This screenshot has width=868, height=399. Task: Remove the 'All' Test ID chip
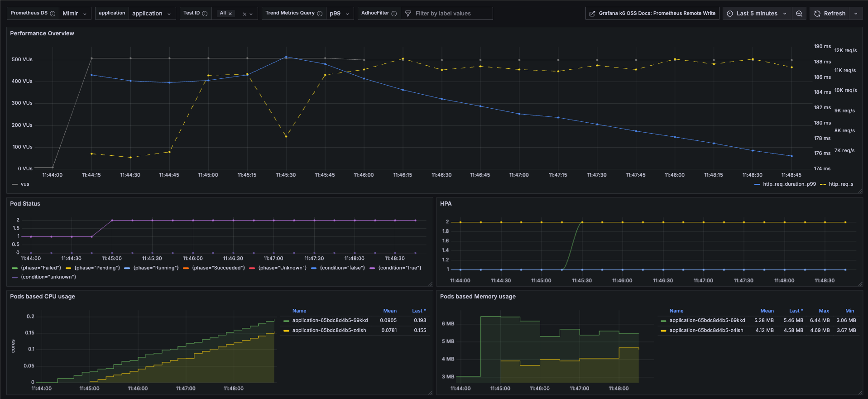coord(230,14)
